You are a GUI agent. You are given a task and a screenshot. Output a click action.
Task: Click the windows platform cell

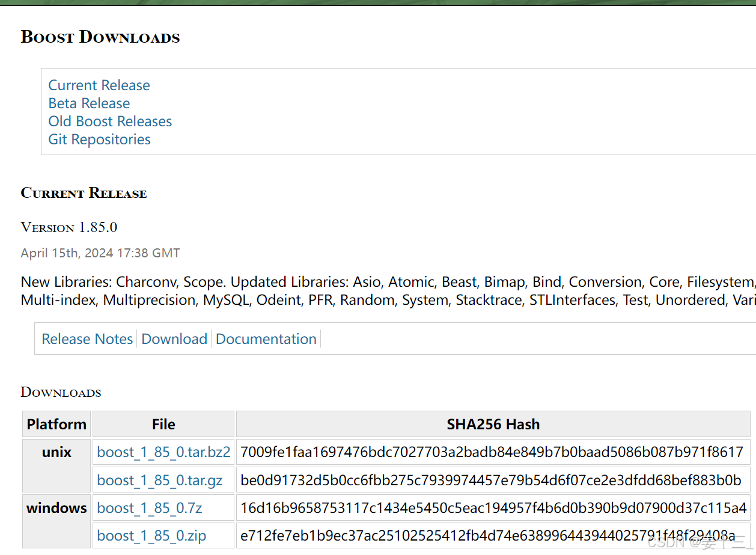[x=56, y=521]
